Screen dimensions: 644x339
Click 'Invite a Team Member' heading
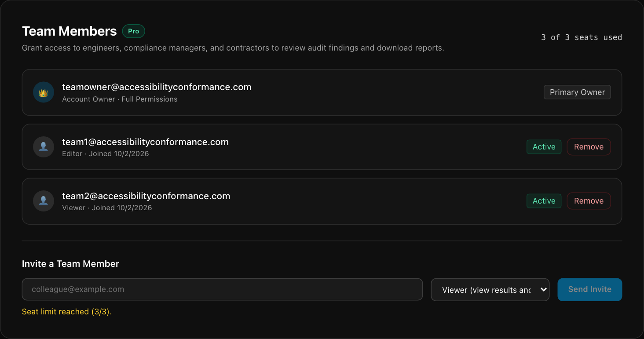click(x=70, y=264)
